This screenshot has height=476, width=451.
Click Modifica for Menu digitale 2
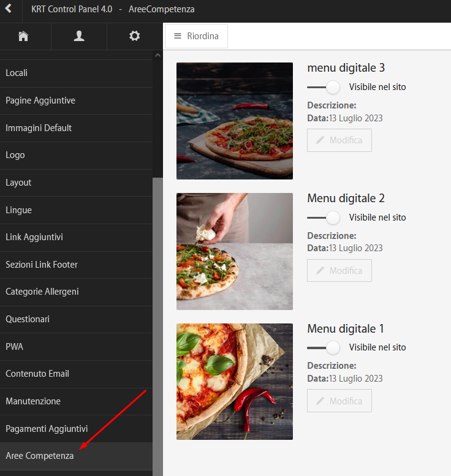point(339,271)
